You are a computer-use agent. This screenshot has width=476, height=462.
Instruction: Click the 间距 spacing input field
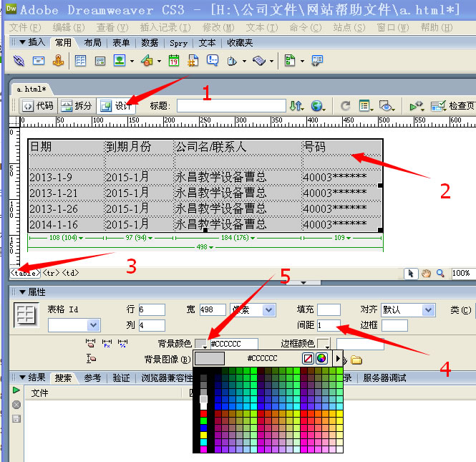pos(329,325)
